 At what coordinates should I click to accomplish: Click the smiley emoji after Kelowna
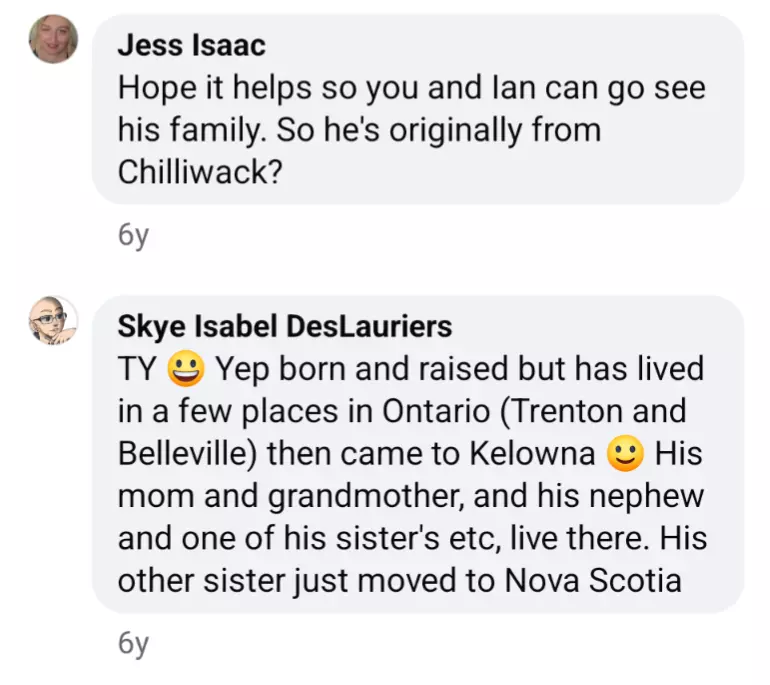(626, 454)
